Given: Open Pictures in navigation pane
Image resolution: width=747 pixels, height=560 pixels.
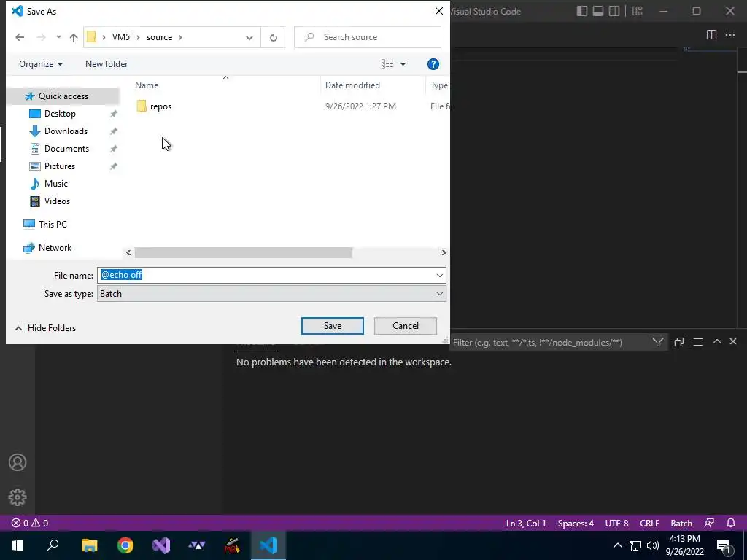Looking at the screenshot, I should [x=60, y=166].
